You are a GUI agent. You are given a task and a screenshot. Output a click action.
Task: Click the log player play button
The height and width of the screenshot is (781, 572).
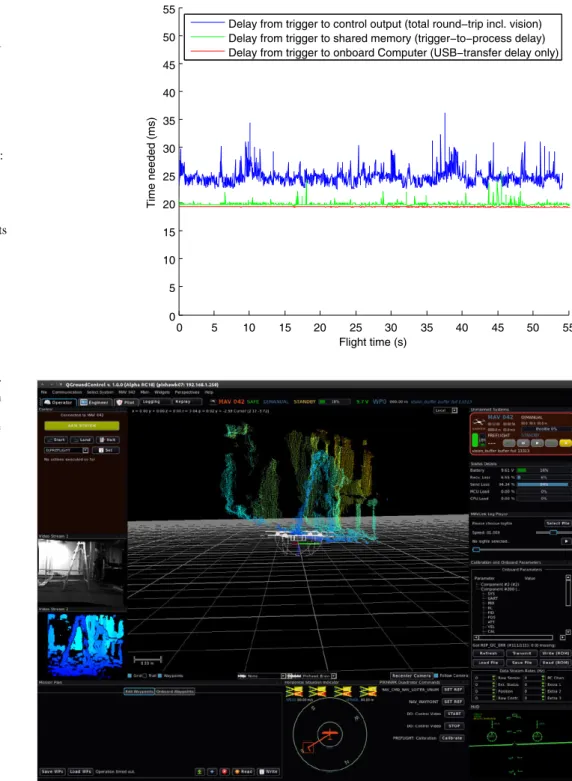pyautogui.click(x=566, y=541)
